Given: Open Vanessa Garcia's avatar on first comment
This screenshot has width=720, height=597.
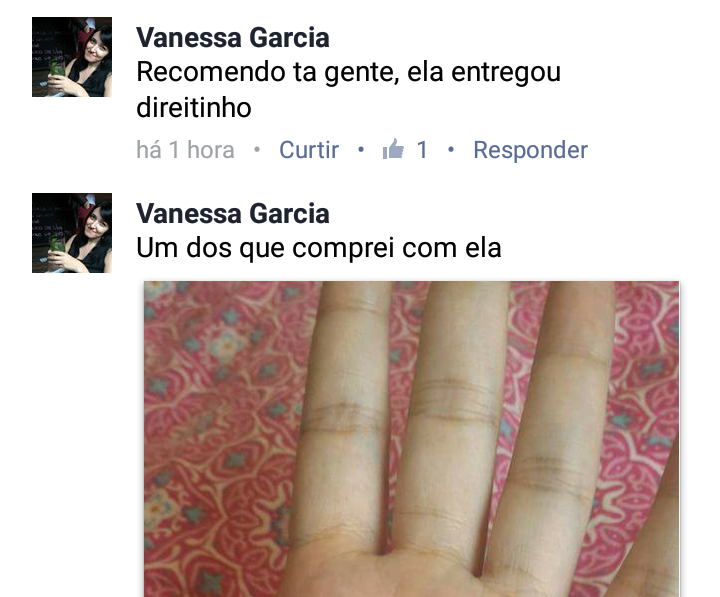Looking at the screenshot, I should pos(72,57).
